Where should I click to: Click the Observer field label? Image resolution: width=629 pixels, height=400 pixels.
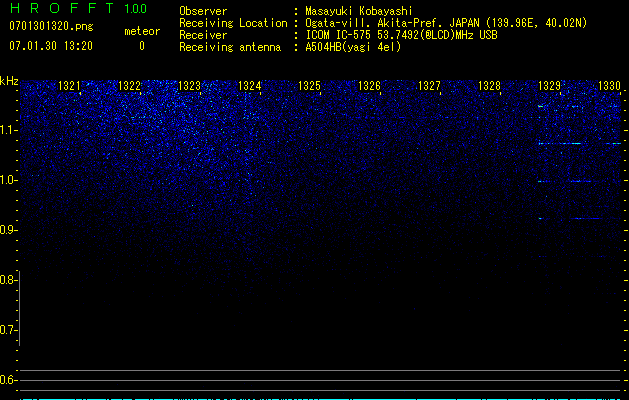point(203,11)
